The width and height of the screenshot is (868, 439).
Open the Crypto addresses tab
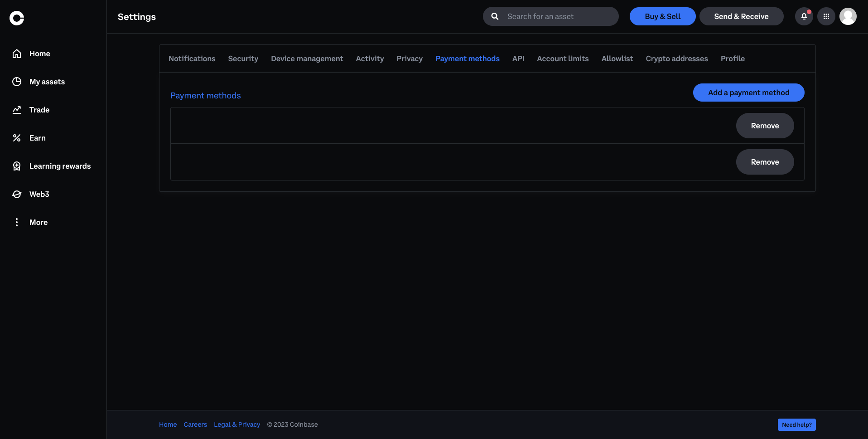pyautogui.click(x=676, y=59)
